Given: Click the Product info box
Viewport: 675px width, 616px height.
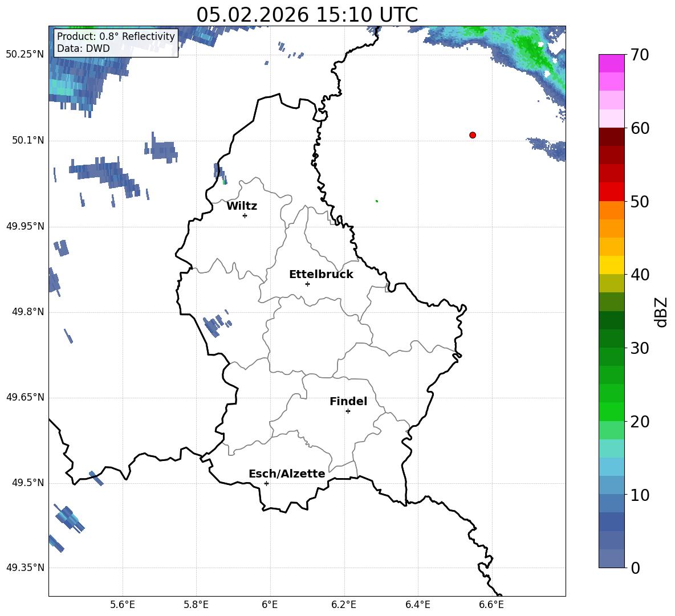Looking at the screenshot, I should pyautogui.click(x=116, y=42).
